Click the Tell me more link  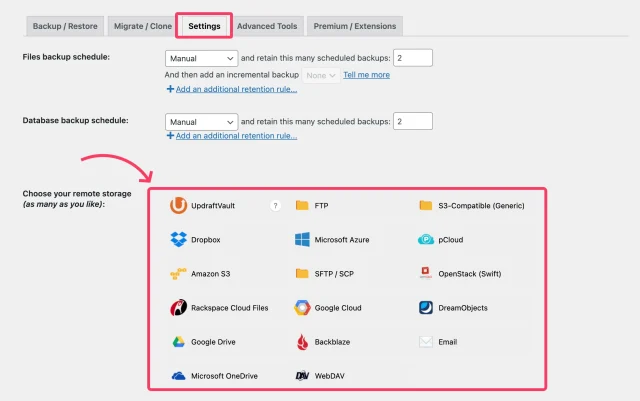pyautogui.click(x=366, y=75)
